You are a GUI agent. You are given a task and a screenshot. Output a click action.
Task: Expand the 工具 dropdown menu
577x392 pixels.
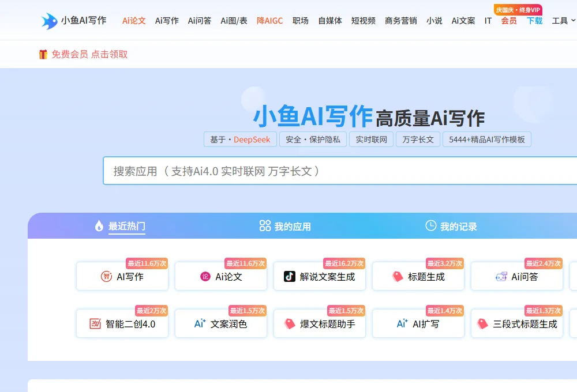point(563,21)
